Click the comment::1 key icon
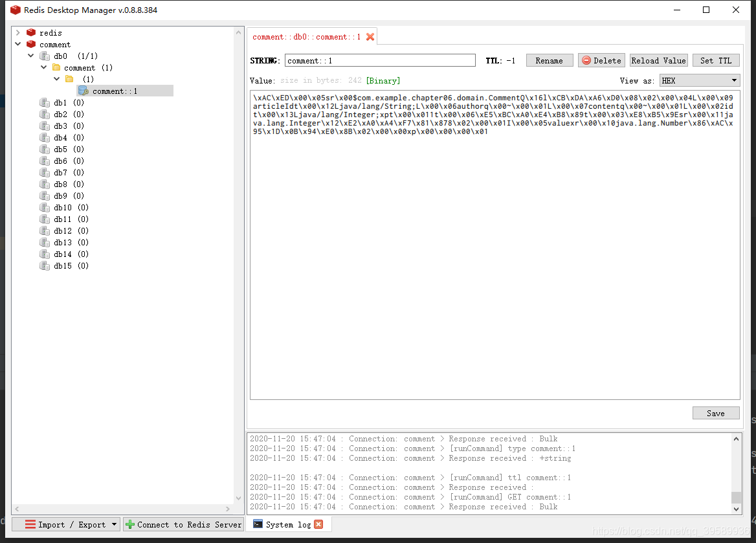Image resolution: width=756 pixels, height=543 pixels. 83,91
